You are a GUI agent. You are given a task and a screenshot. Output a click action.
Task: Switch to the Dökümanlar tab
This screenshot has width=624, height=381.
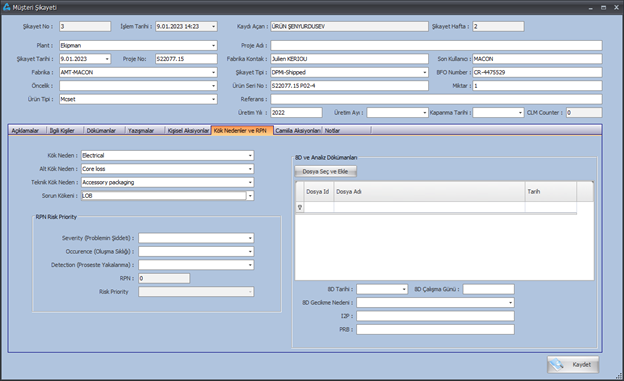pos(101,131)
